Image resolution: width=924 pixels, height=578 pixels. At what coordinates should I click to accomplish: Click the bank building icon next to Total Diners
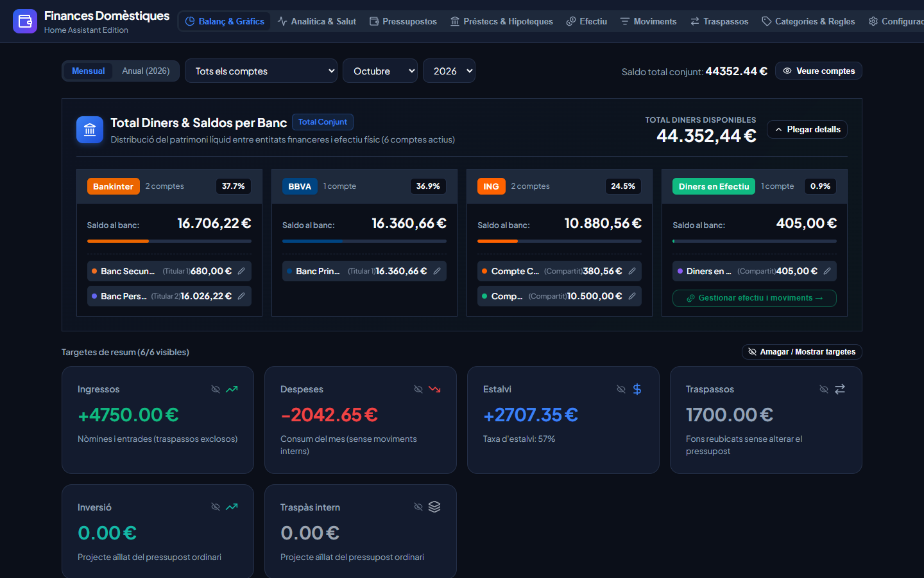[x=90, y=130]
